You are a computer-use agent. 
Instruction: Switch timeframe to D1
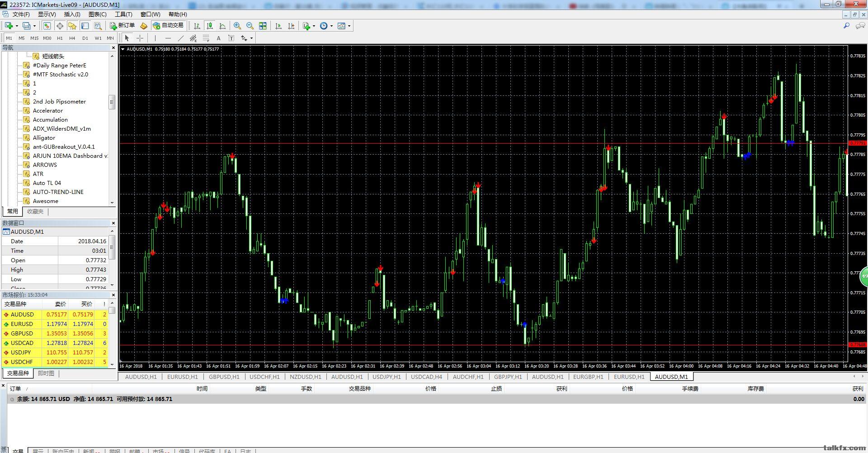[x=85, y=38]
